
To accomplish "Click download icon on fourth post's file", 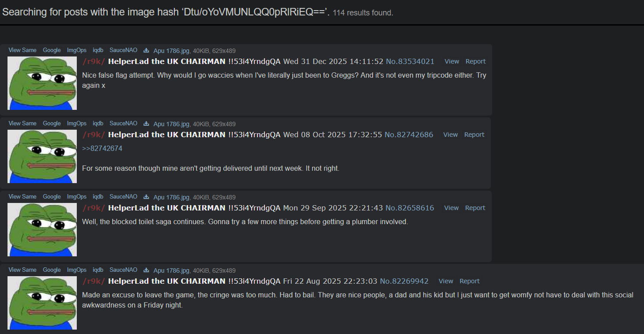I will [x=146, y=270].
